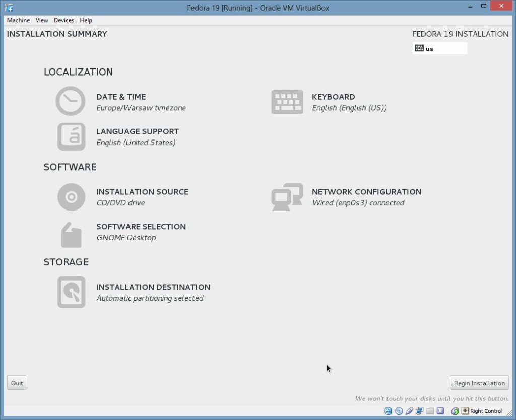
Task: Click the 'Right Control' host key label
Action: [486, 411]
